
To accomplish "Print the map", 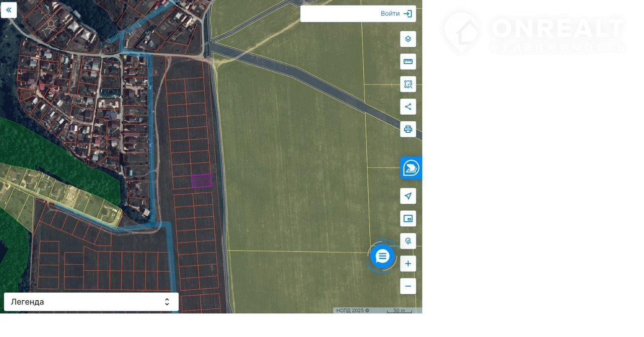I will tap(408, 129).
